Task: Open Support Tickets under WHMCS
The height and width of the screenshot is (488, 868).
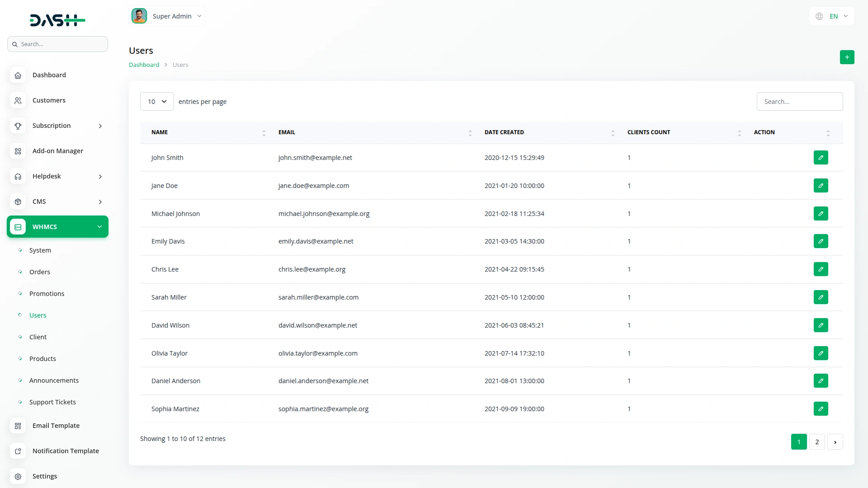Action: click(x=52, y=402)
